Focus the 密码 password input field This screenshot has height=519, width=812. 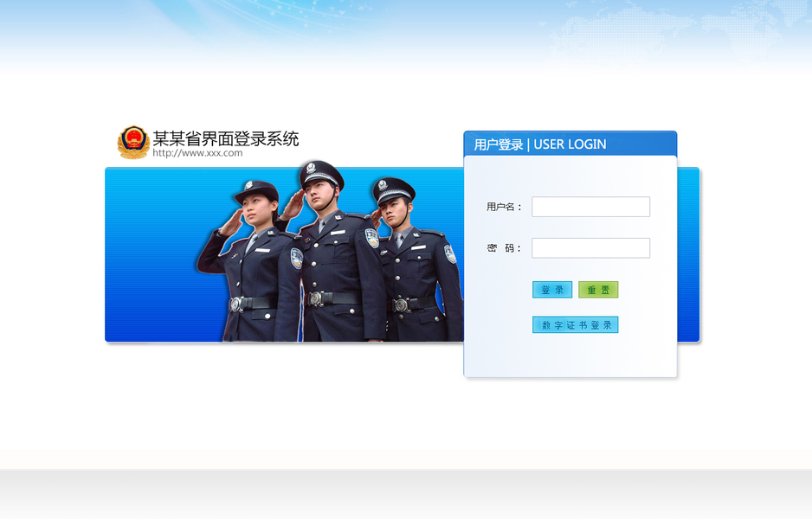coord(590,248)
